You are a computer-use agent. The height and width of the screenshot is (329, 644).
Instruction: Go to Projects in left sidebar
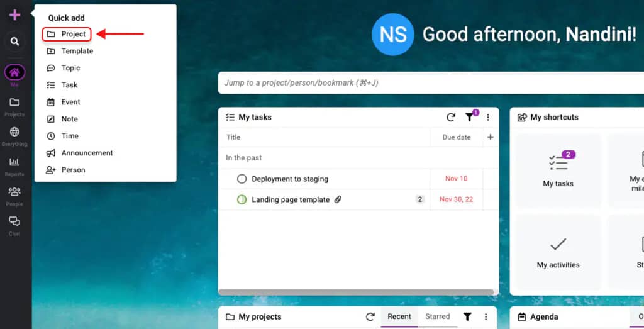[14, 106]
